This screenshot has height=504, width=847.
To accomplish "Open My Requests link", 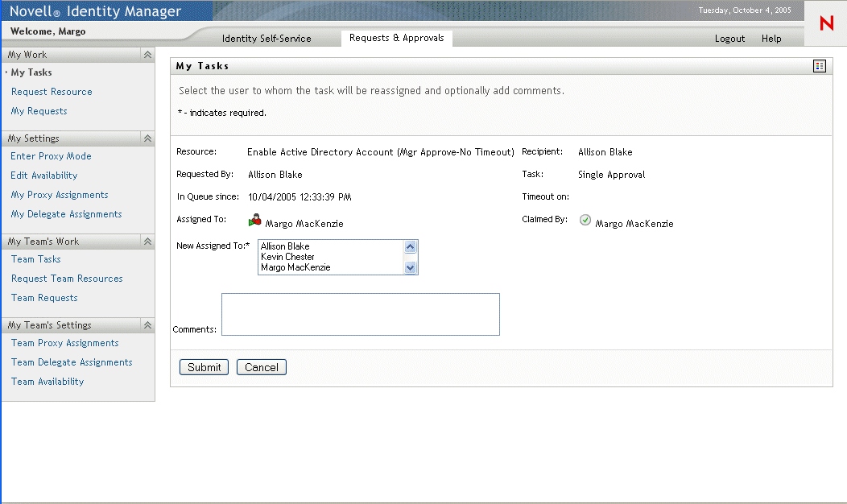I will [39, 111].
